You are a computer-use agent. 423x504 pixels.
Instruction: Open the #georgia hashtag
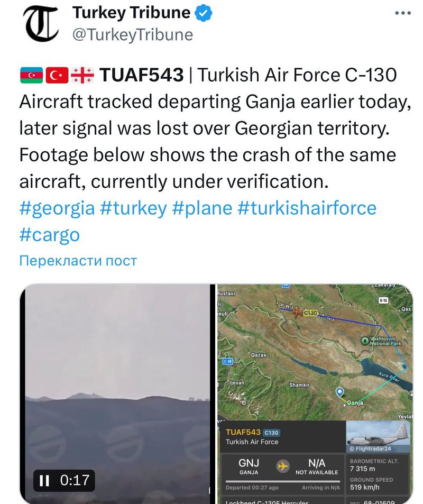click(57, 208)
